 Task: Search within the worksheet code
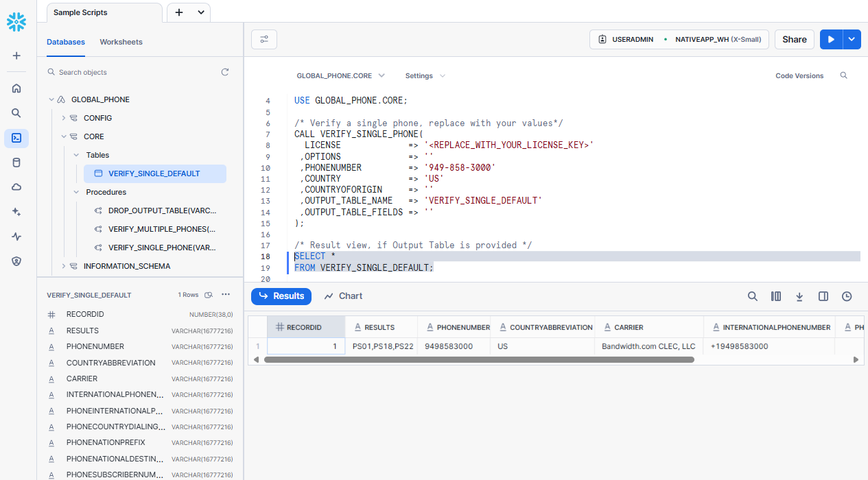pos(844,75)
